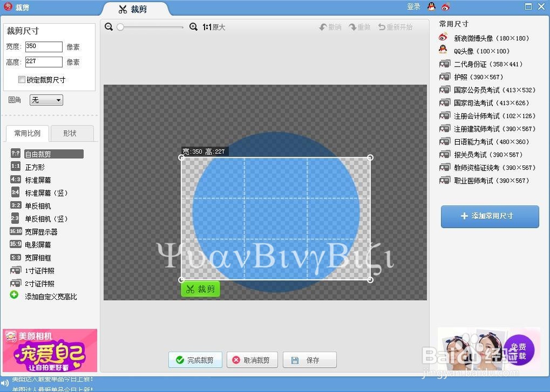Select the 16:10 宽屏显示器 ratio icon

(x=16, y=231)
